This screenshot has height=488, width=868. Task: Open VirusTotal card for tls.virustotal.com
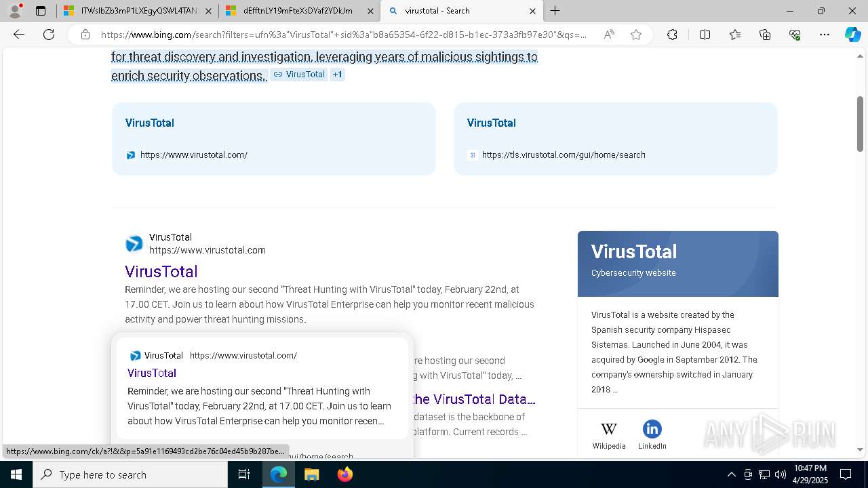pos(616,139)
